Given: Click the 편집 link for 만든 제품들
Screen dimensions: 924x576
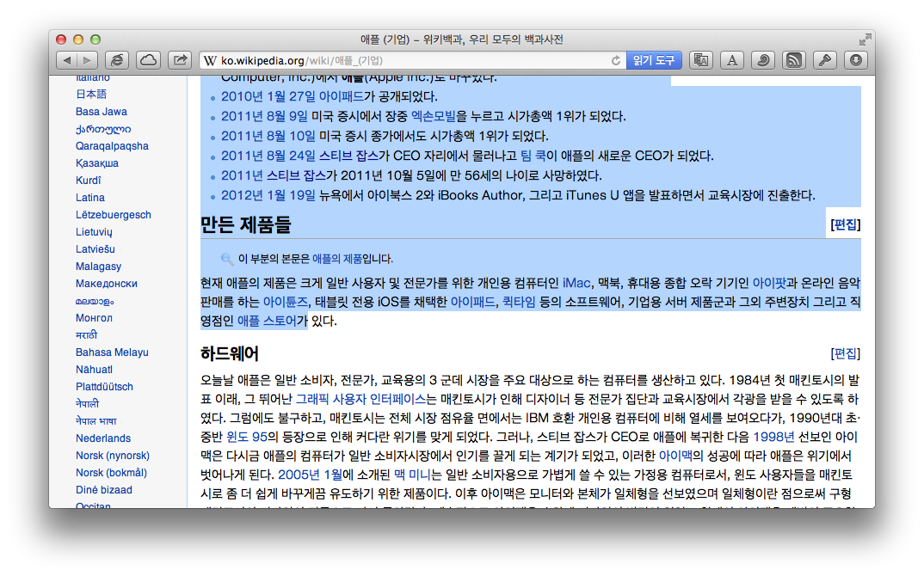Looking at the screenshot, I should coord(845,224).
